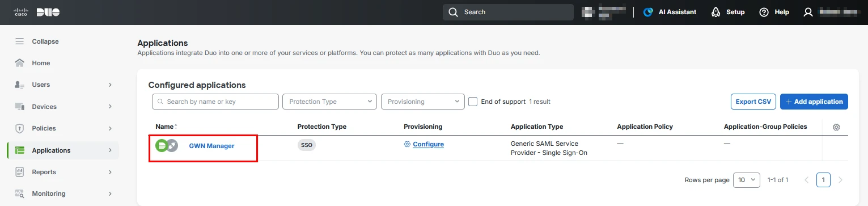The height and width of the screenshot is (206, 868).
Task: Select Monitoring in the sidebar
Action: [48, 194]
